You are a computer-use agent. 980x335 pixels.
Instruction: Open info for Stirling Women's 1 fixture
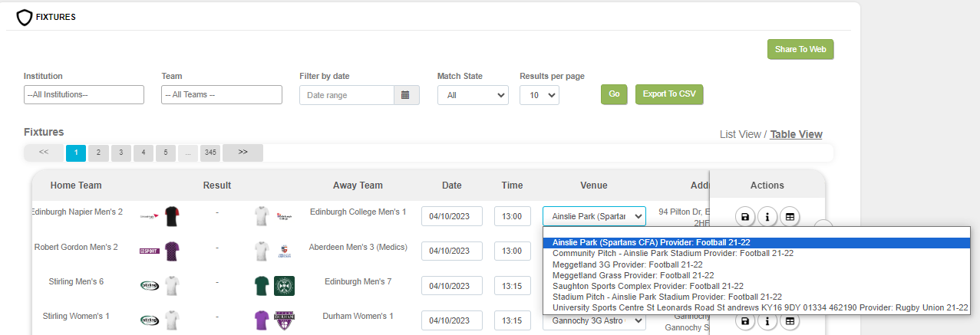[x=767, y=322]
